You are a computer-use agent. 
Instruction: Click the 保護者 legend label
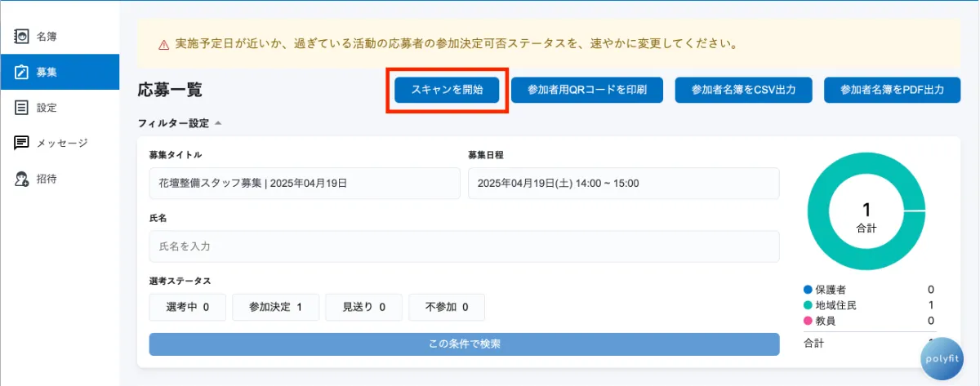pos(831,290)
